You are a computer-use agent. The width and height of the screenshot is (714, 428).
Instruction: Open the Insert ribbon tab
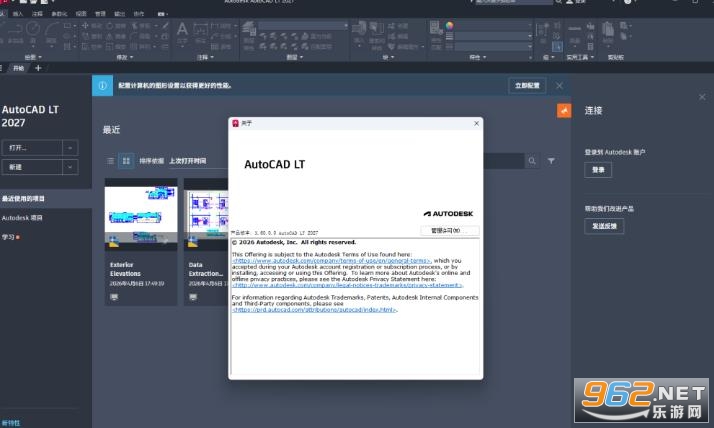tap(18, 14)
